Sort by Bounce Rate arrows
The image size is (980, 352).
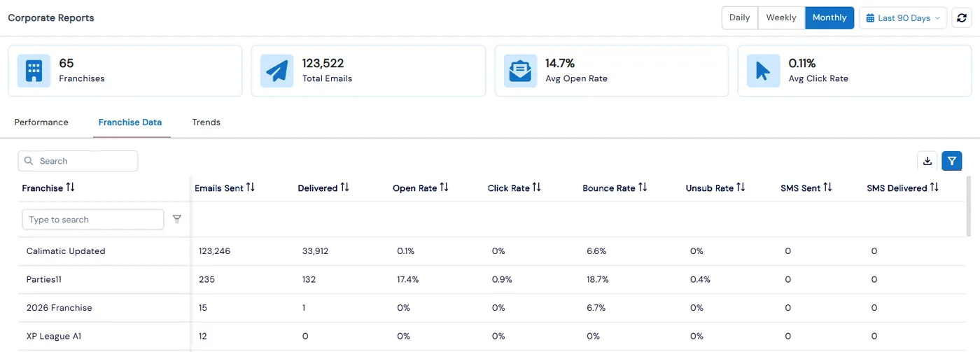[643, 188]
